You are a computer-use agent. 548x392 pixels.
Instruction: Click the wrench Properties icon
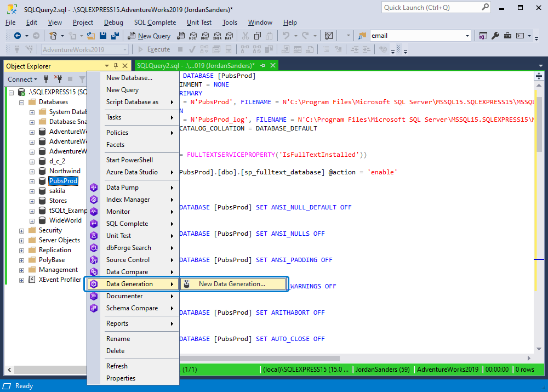[x=495, y=36]
